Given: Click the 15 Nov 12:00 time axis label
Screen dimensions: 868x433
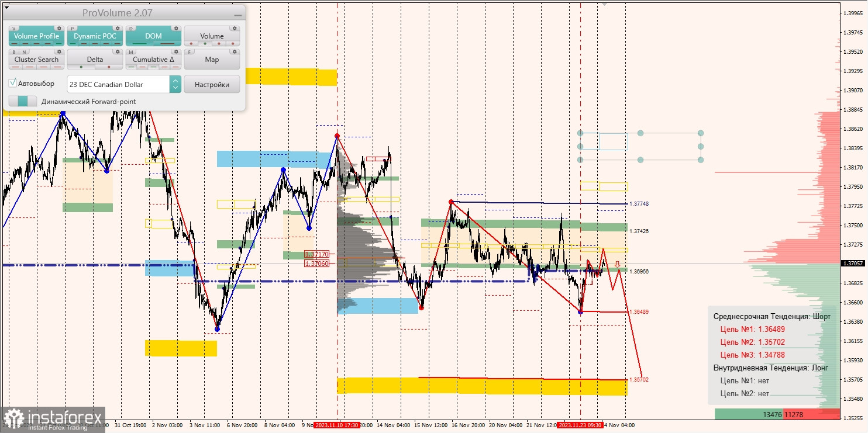Looking at the screenshot, I should (x=431, y=425).
